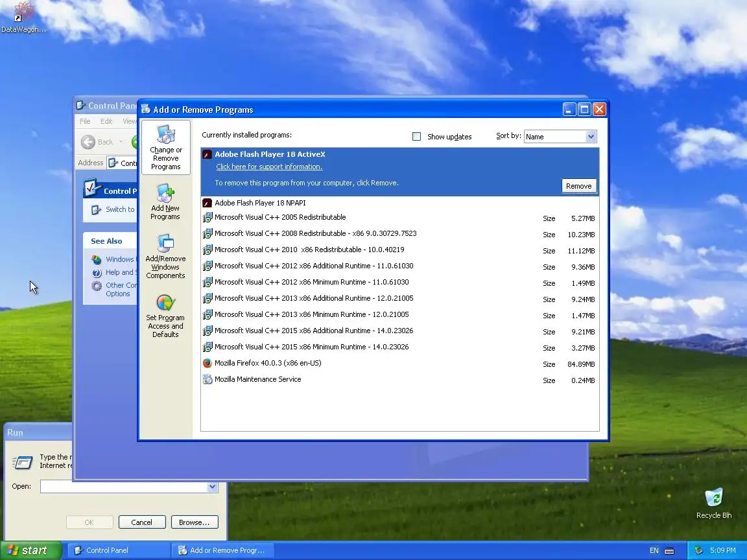
Task: Enable the Show updates checkbox
Action: pyautogui.click(x=416, y=137)
